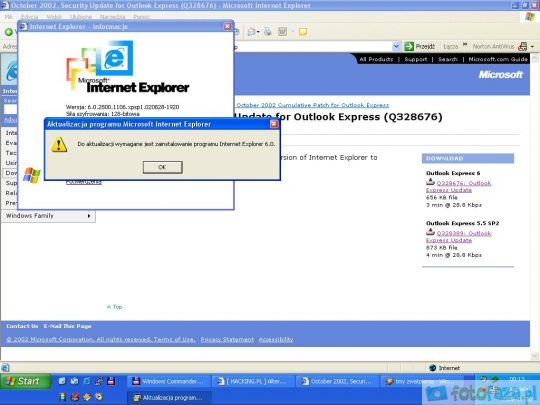Switch to October 2002, Securi... taskbar button
Image resolution: width=540 pixels, height=405 pixels.
coord(337,381)
